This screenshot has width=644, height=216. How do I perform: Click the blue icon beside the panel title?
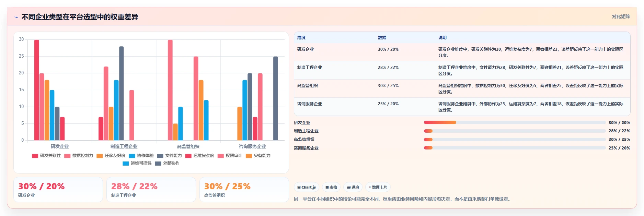click(16, 17)
